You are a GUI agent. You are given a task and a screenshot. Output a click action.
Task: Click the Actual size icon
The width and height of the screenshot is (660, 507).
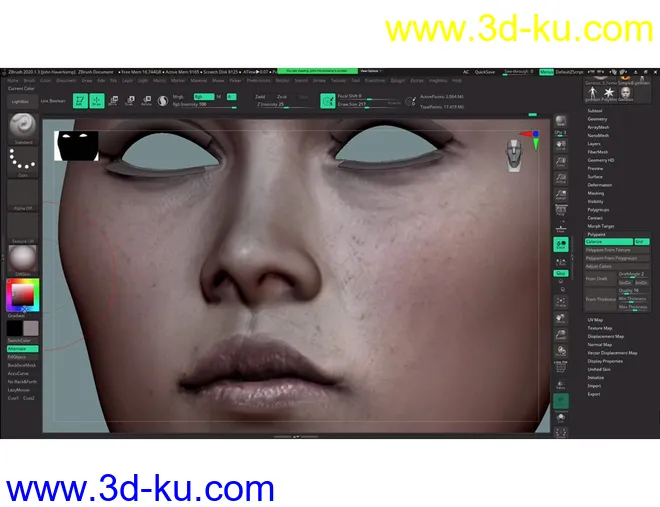[561, 178]
